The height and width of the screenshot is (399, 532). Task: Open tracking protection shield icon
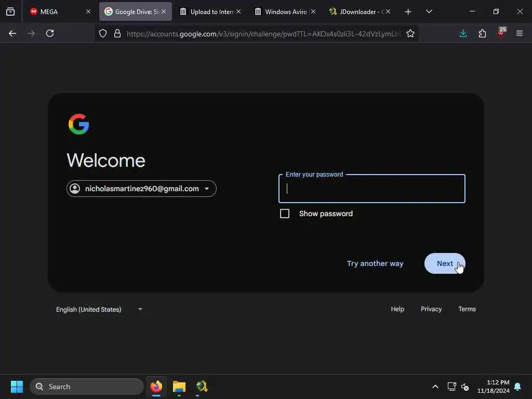(103, 33)
